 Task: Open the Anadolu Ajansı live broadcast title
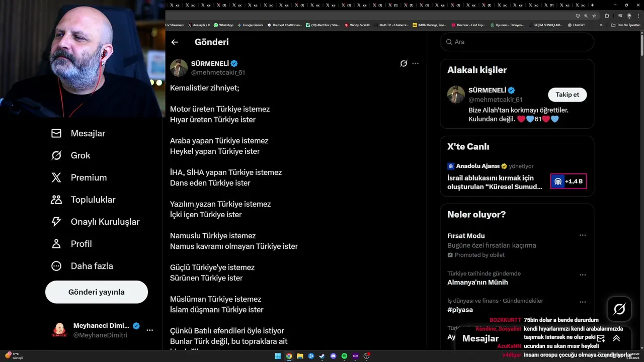click(495, 182)
